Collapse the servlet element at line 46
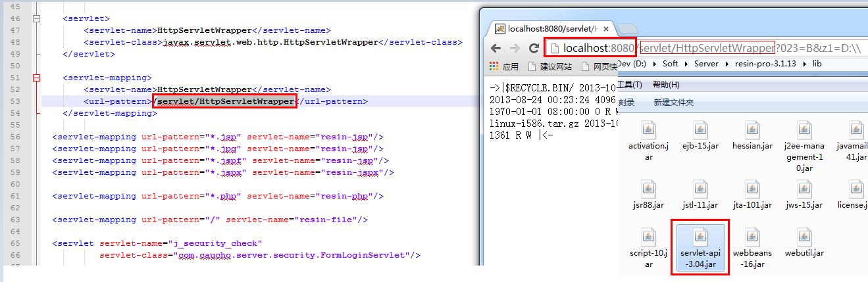 tap(36, 19)
